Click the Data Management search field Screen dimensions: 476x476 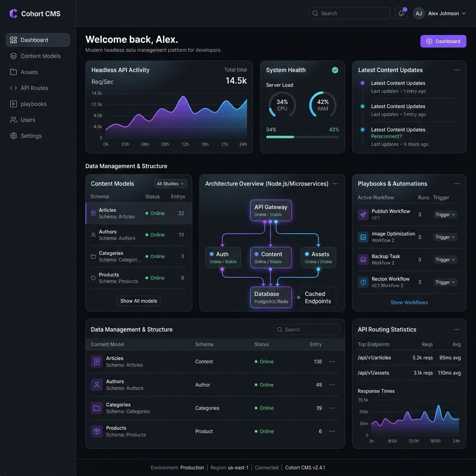pos(306,330)
